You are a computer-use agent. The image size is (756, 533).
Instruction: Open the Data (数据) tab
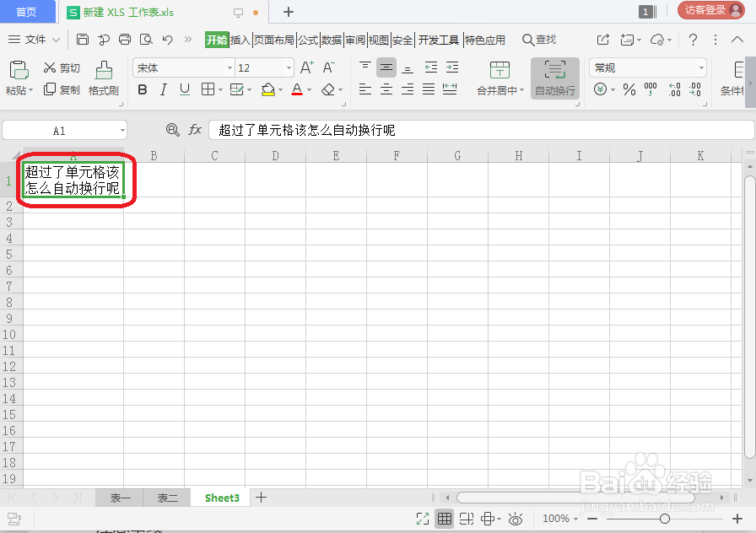coord(332,40)
